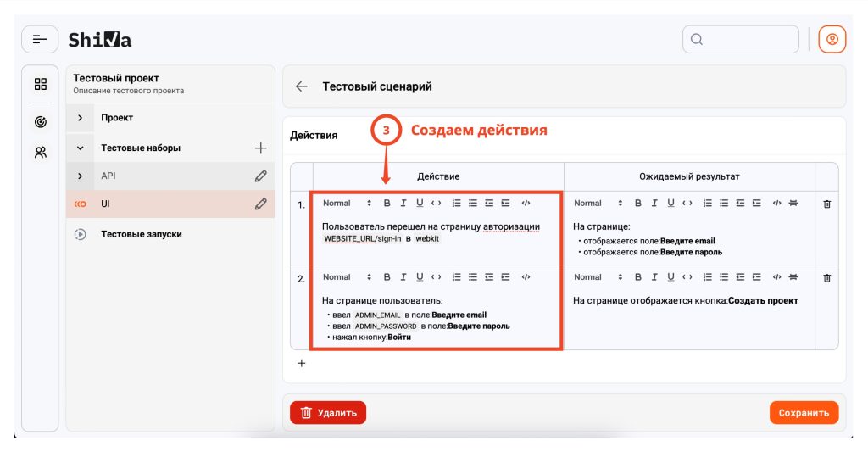
Task: Click the Сохранить button
Action: (804, 413)
